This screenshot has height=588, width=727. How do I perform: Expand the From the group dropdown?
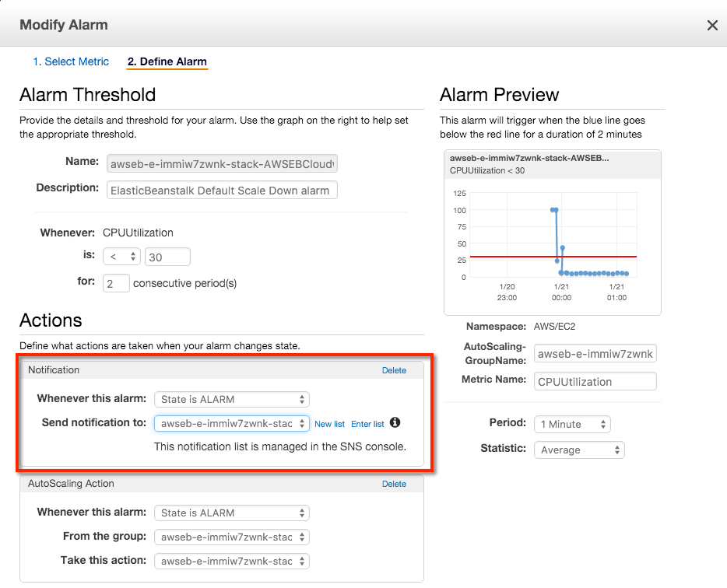(x=231, y=537)
